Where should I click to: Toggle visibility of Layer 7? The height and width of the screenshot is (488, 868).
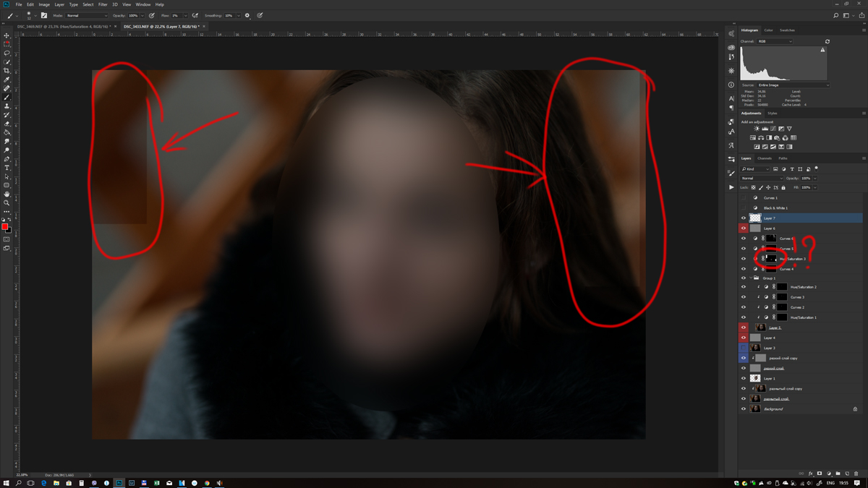[x=743, y=218]
